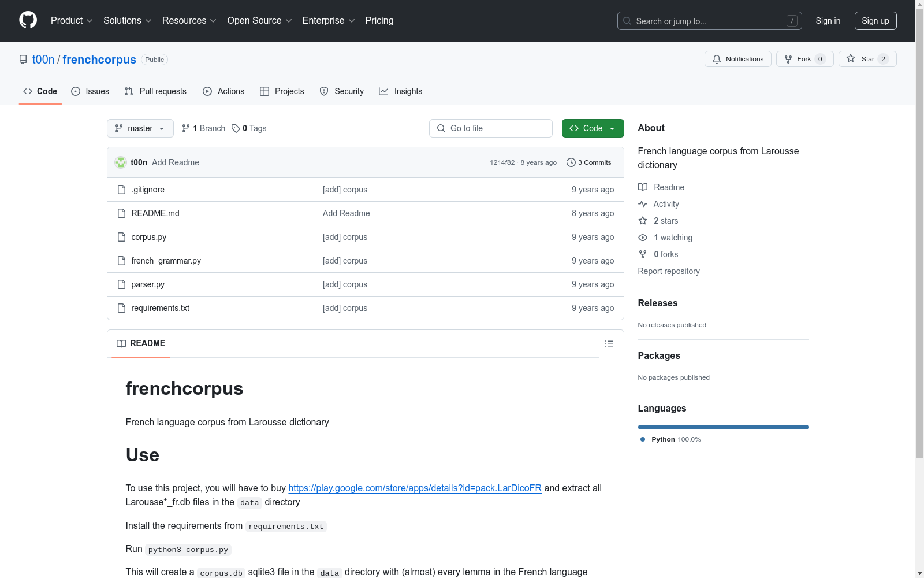
Task: Click the file icon for french_grammar.py
Action: 121,261
